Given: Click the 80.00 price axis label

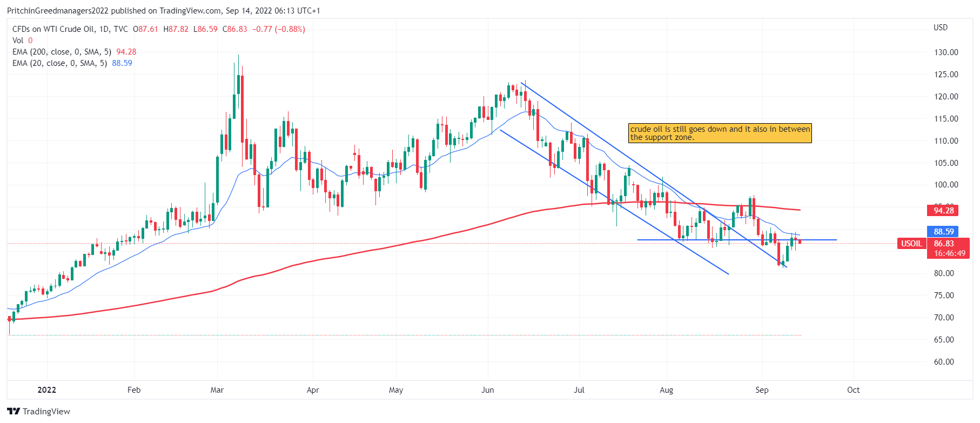Looking at the screenshot, I should [944, 273].
